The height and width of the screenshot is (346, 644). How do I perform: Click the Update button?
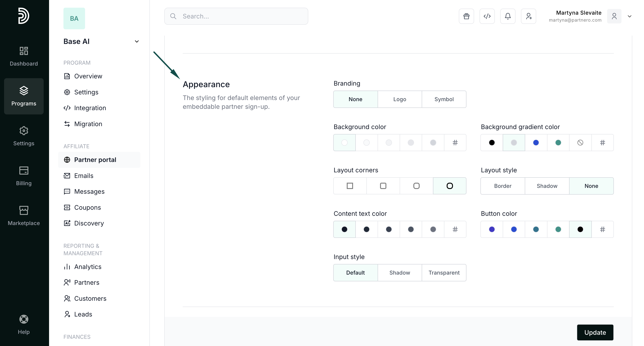point(595,332)
